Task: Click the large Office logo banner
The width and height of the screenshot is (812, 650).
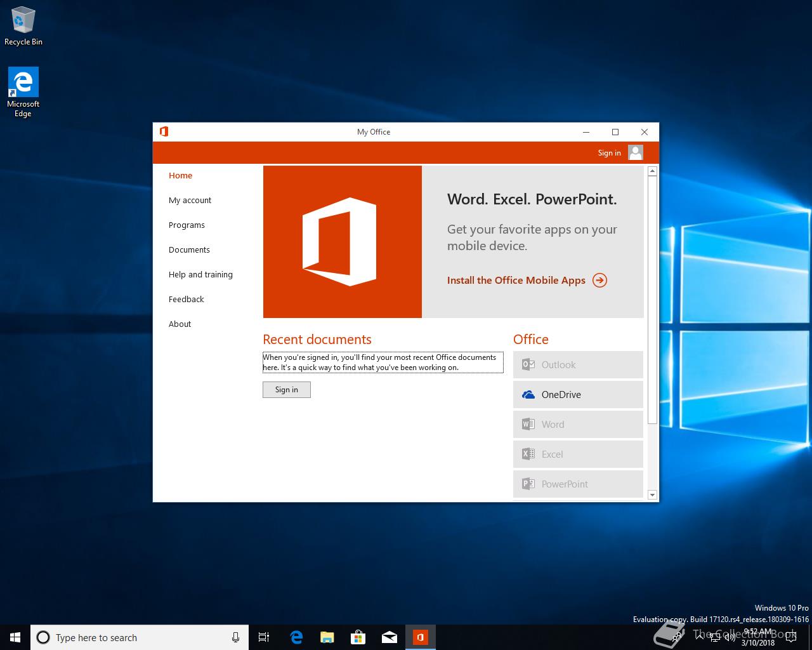Action: coord(342,242)
